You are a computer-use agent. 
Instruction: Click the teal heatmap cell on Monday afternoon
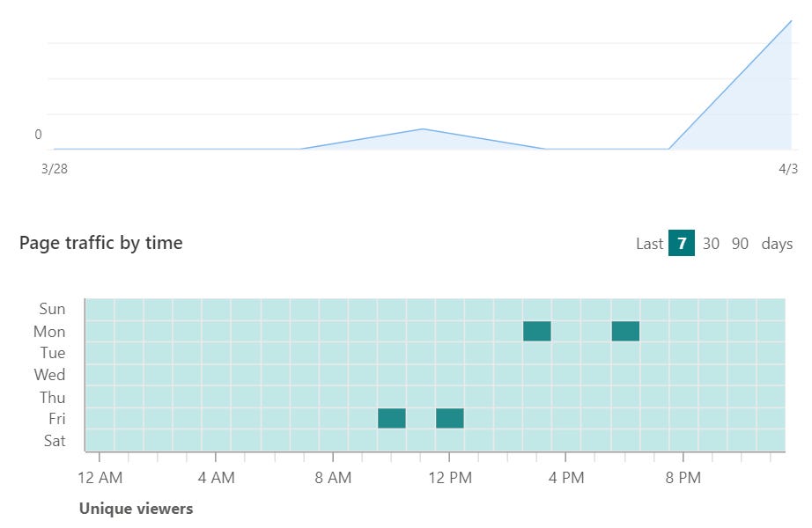[538, 331]
